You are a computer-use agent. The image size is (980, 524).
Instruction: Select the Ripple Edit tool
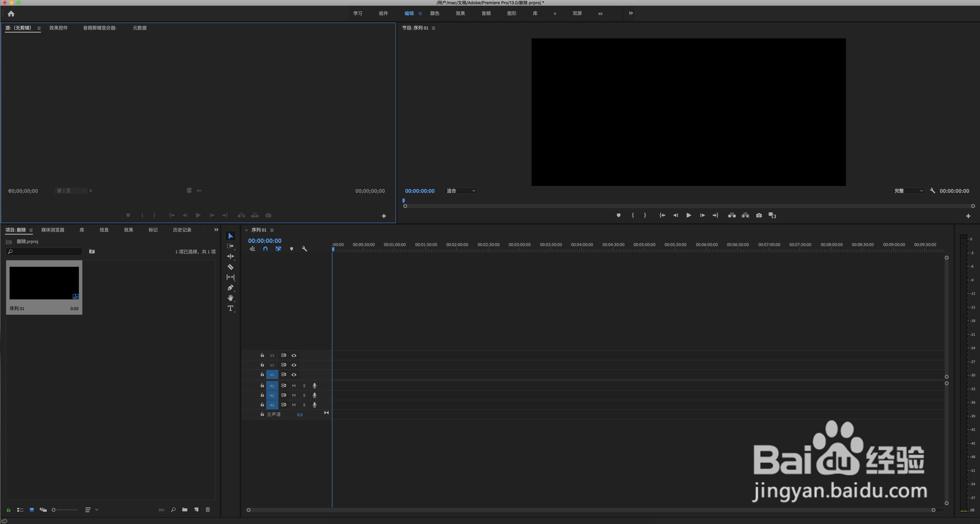(x=231, y=256)
